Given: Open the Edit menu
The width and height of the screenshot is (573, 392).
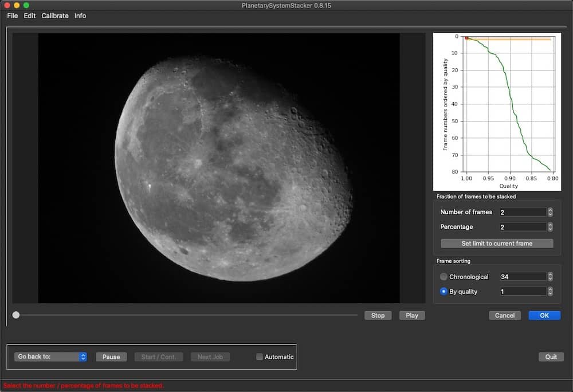Looking at the screenshot, I should tap(30, 16).
